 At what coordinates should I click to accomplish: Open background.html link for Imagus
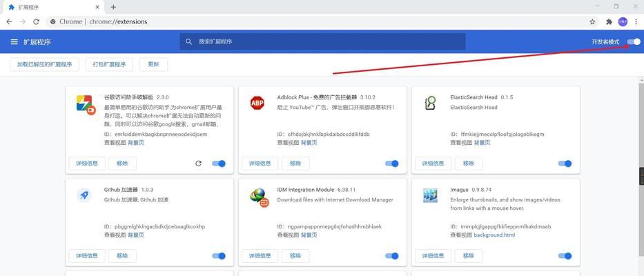click(494, 235)
